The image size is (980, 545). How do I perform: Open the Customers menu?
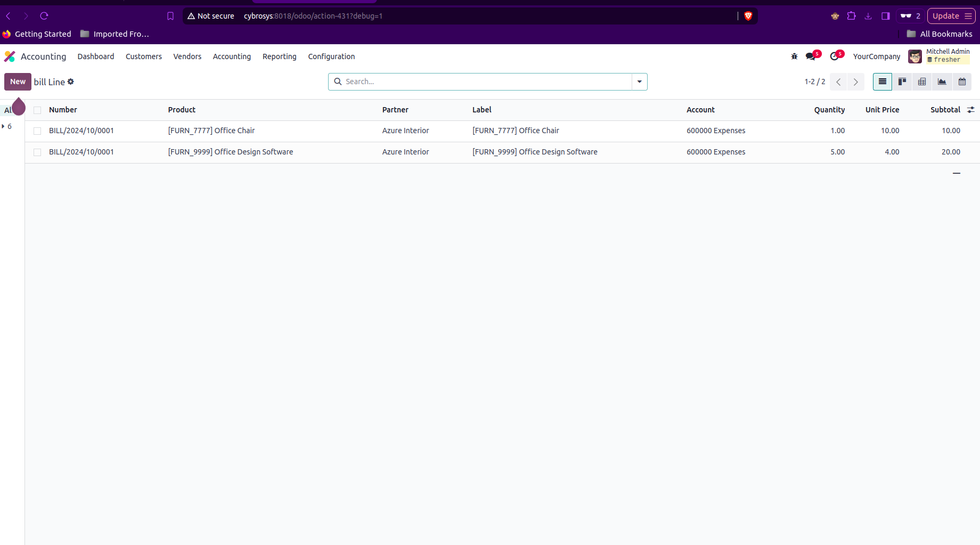coord(144,56)
